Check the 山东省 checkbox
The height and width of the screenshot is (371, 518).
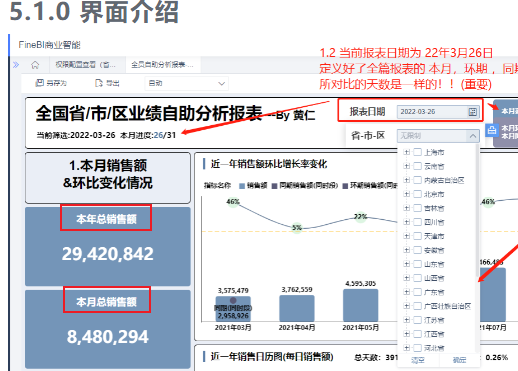click(x=417, y=264)
